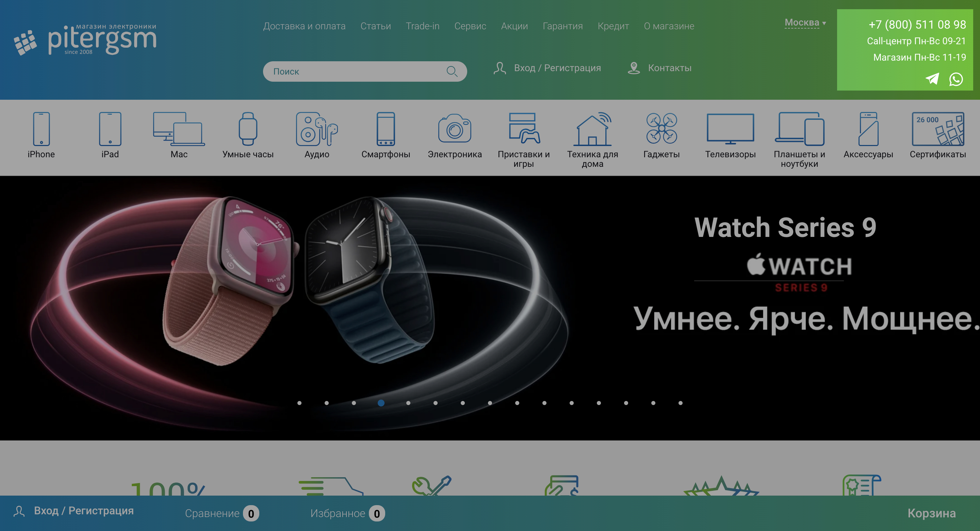Click the Магазин Пн-Вс 11-19 text
980x531 pixels.
919,57
